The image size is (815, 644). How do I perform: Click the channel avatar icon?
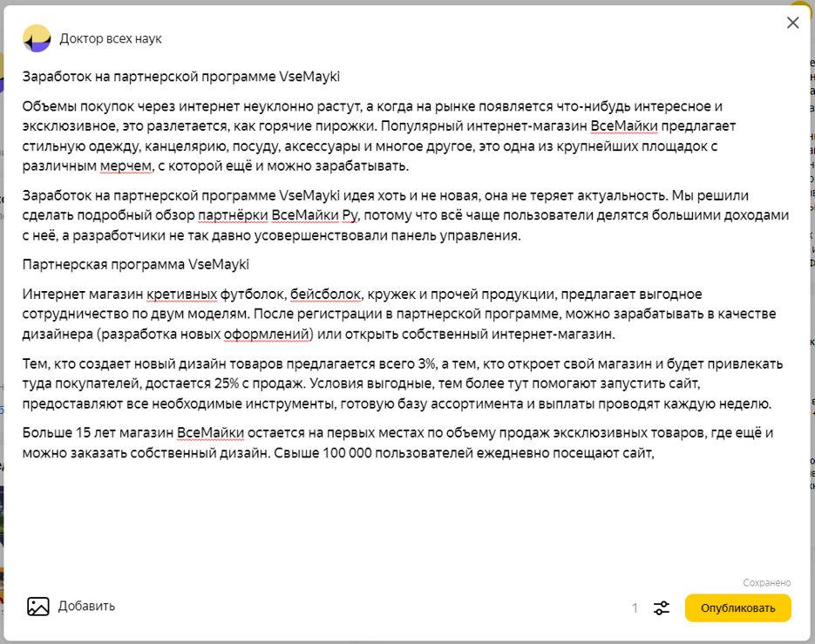point(37,38)
